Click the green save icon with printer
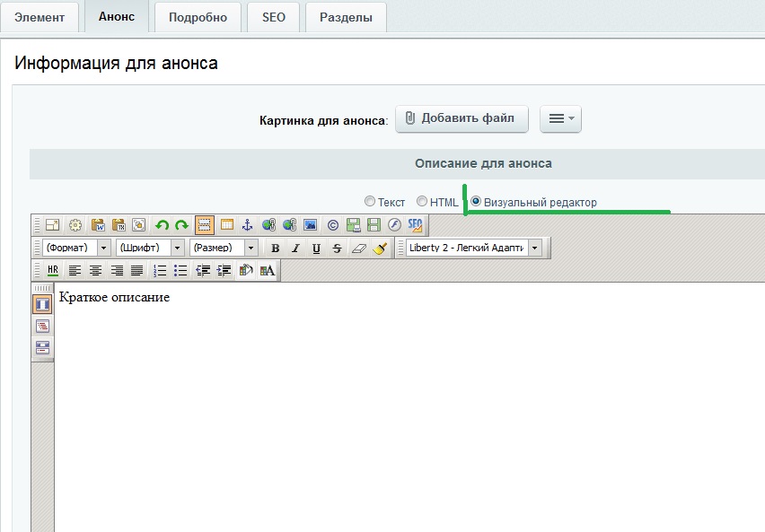This screenshot has width=765, height=532. click(x=353, y=225)
